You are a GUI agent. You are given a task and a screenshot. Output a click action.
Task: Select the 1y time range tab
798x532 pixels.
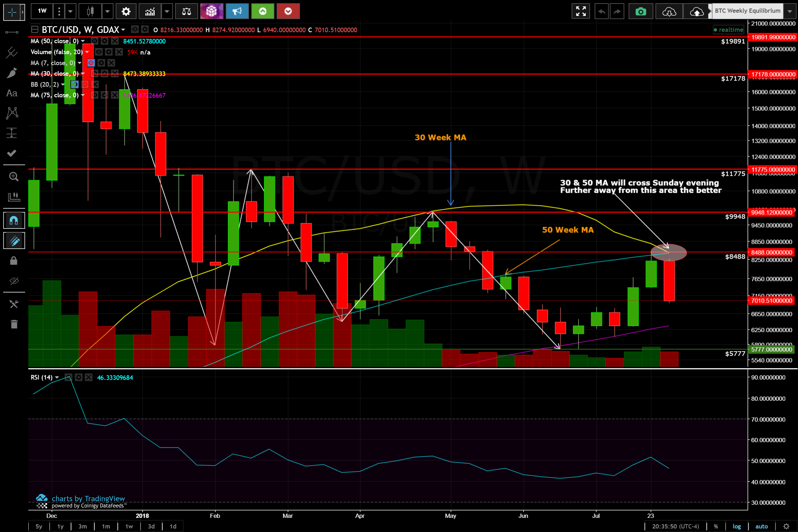click(x=60, y=526)
